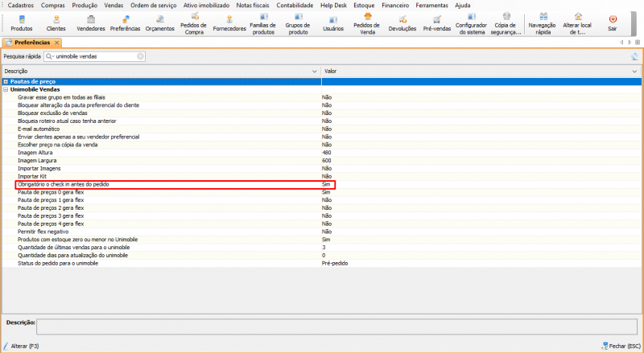The height and width of the screenshot is (353, 644).
Task: Open Pedidos de Compra toolbar icon
Action: click(194, 23)
